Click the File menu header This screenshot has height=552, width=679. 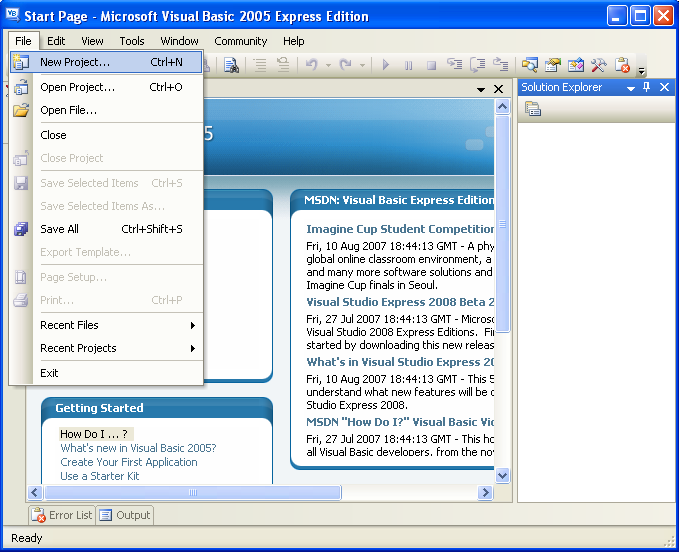coord(23,41)
